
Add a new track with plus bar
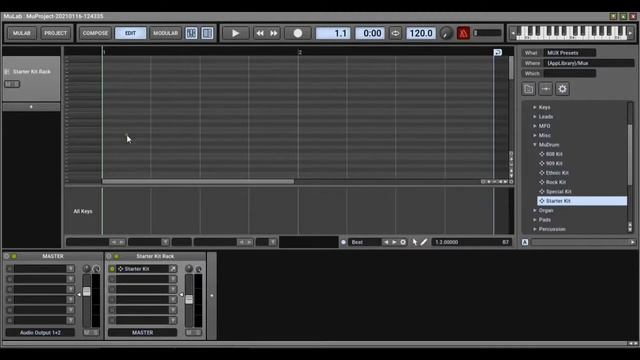[31, 107]
